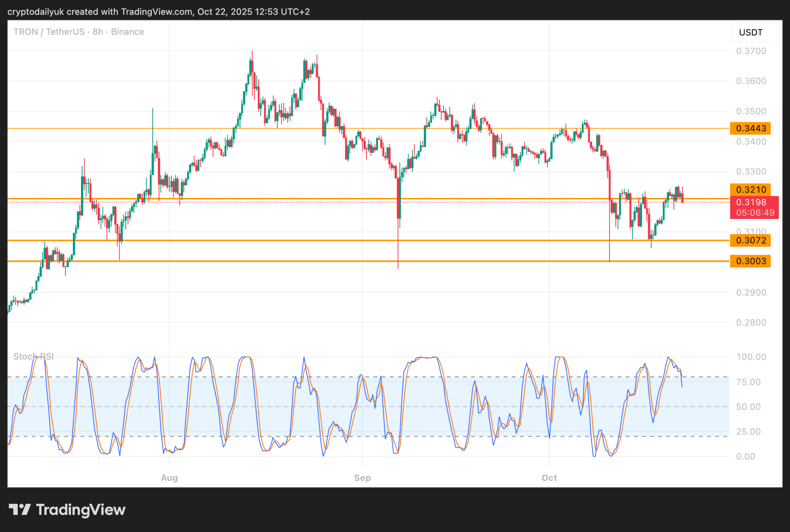Click the Aug label on time axis
790x532 pixels.
[169, 478]
